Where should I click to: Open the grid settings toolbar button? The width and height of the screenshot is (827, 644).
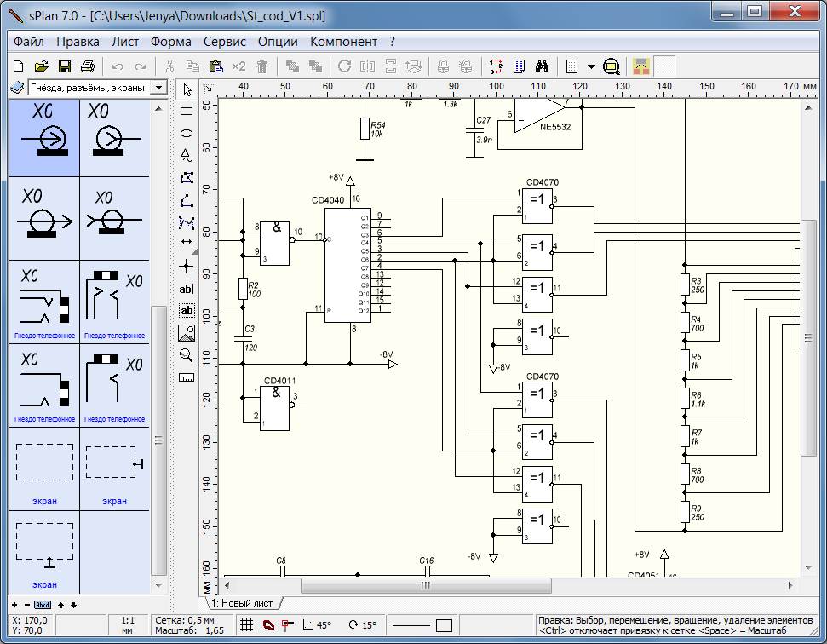[571, 66]
